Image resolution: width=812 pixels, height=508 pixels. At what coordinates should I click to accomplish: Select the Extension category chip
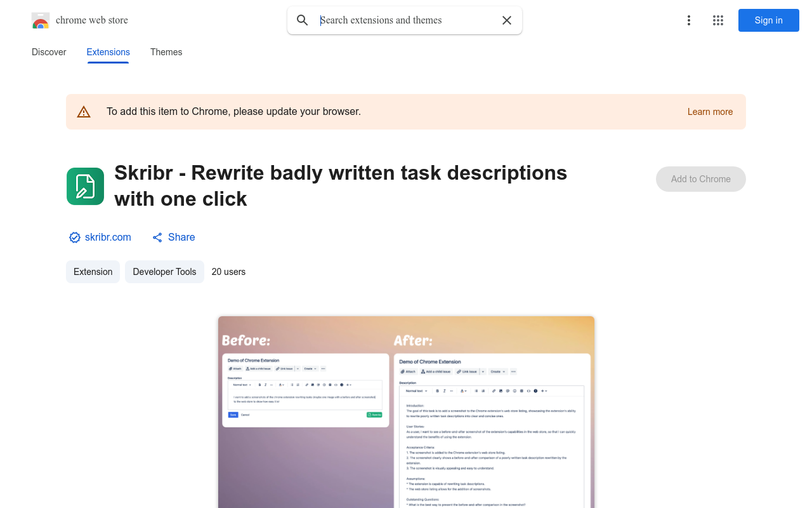pyautogui.click(x=93, y=272)
